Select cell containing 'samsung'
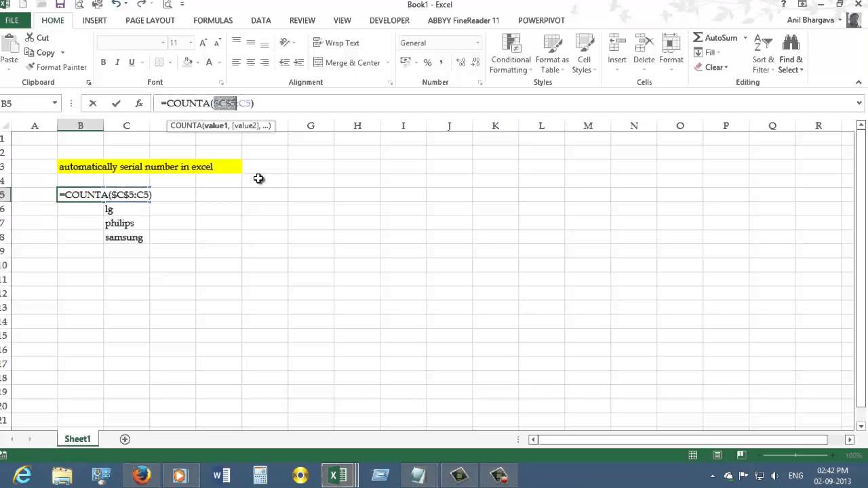 point(127,237)
